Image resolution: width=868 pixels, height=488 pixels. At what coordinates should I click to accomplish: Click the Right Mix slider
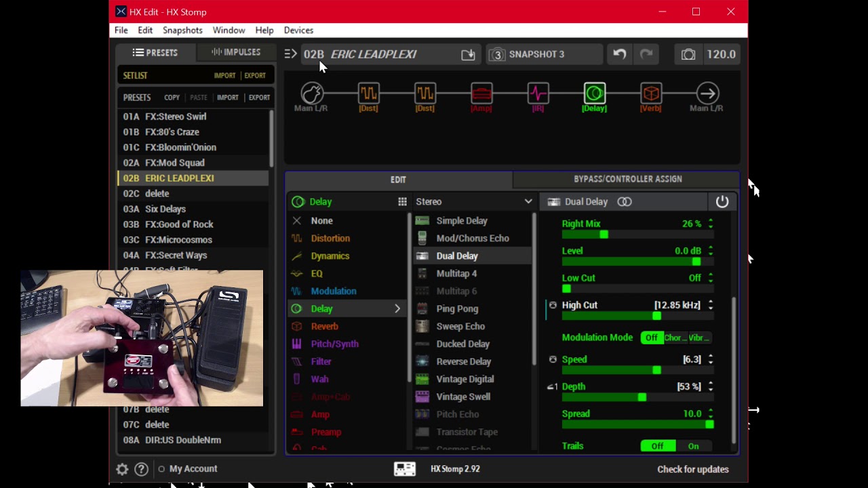pyautogui.click(x=637, y=235)
